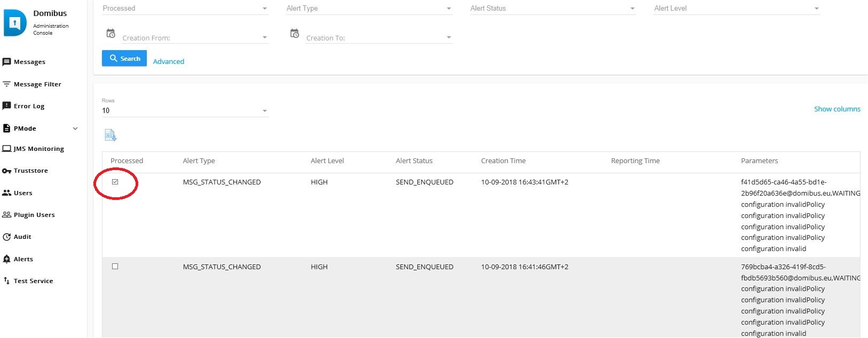This screenshot has height=338, width=868.
Task: Open the Alert Type dropdown
Action: point(368,9)
